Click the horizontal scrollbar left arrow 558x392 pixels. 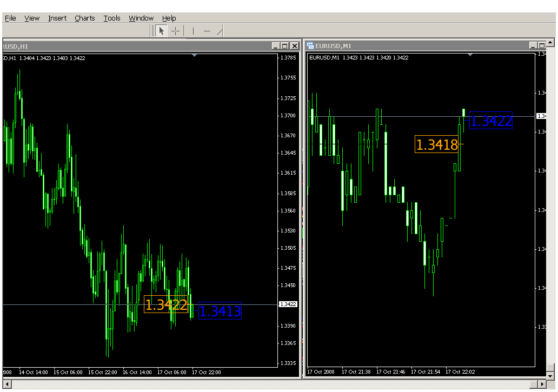[x=7, y=384]
